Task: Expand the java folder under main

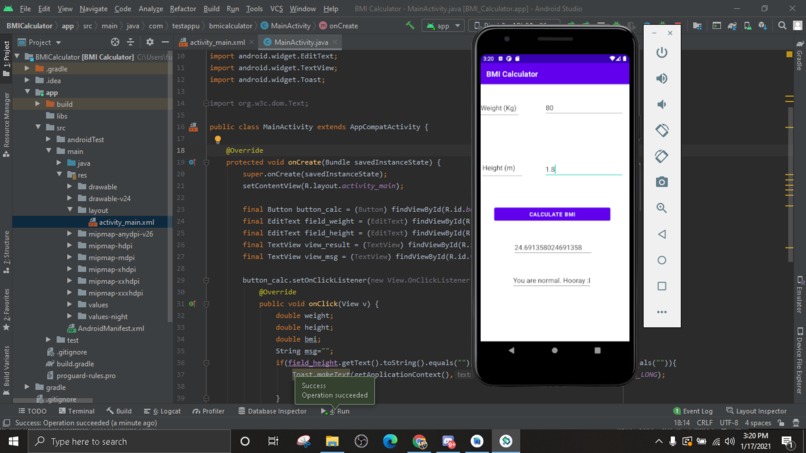Action: point(59,162)
